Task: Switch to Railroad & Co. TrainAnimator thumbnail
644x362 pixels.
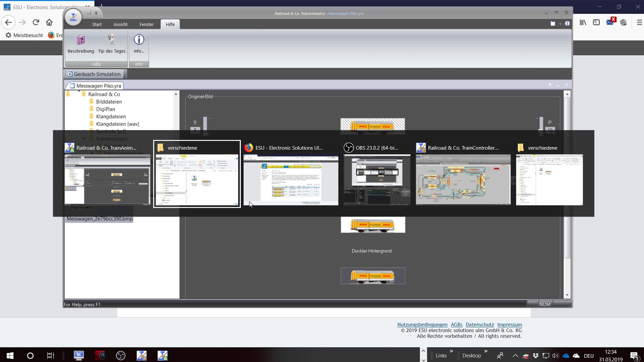Action: 107,174
